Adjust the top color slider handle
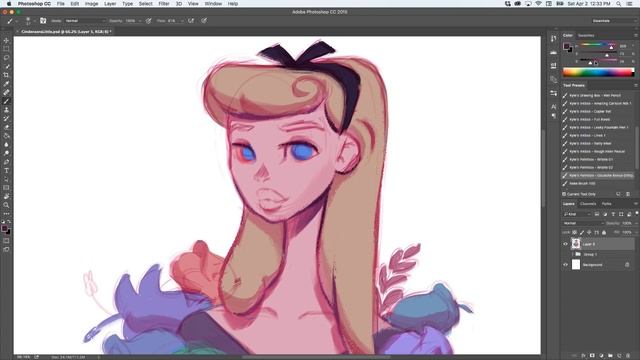 tap(611, 47)
